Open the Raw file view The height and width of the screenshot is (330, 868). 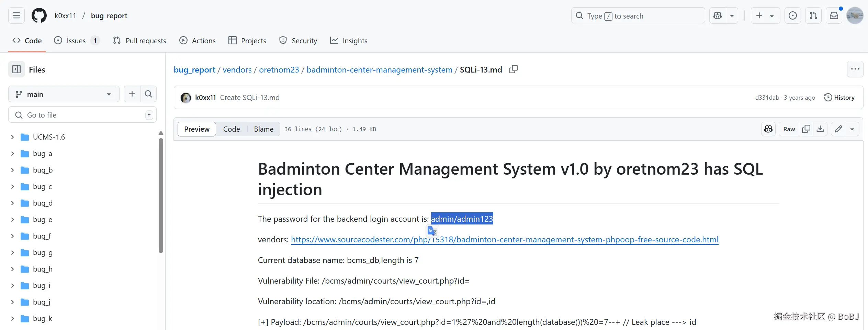(x=789, y=129)
